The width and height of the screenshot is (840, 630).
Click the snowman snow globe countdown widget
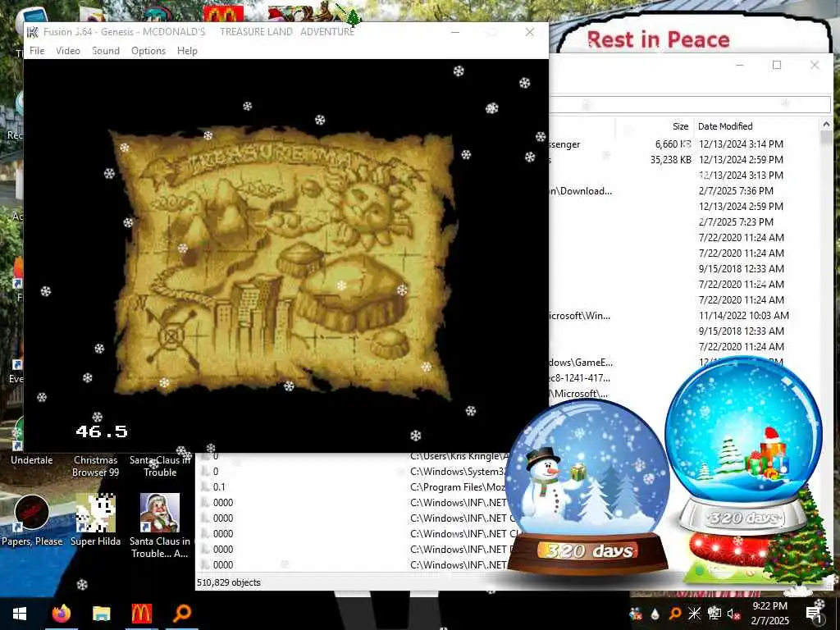point(587,487)
